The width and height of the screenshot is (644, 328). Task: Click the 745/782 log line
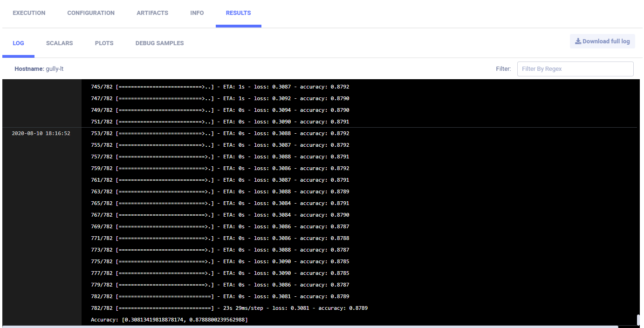tap(220, 87)
